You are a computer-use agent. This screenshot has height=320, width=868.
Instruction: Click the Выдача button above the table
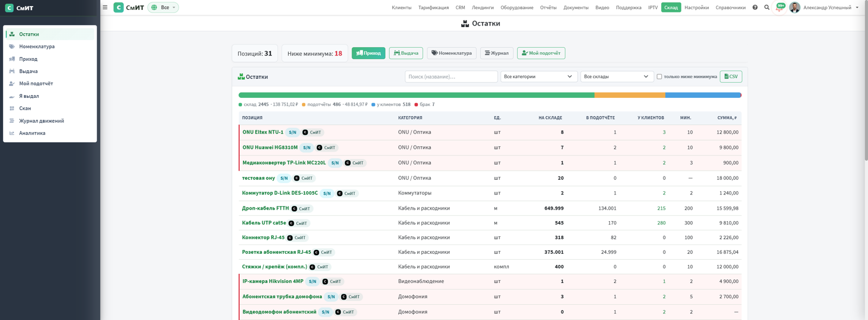coord(406,53)
